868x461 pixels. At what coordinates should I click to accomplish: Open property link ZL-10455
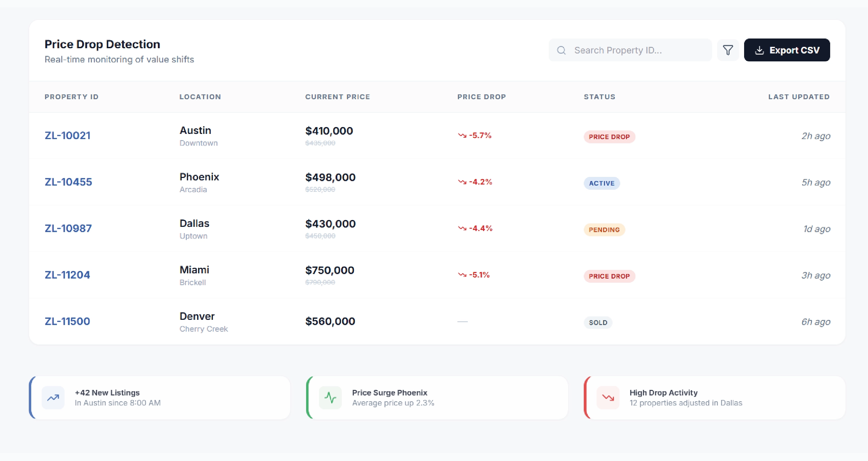point(68,182)
